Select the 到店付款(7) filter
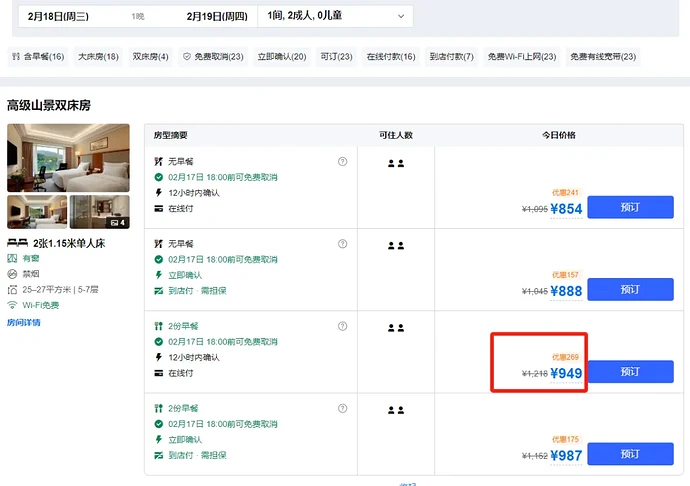This screenshot has width=690, height=486. [451, 57]
